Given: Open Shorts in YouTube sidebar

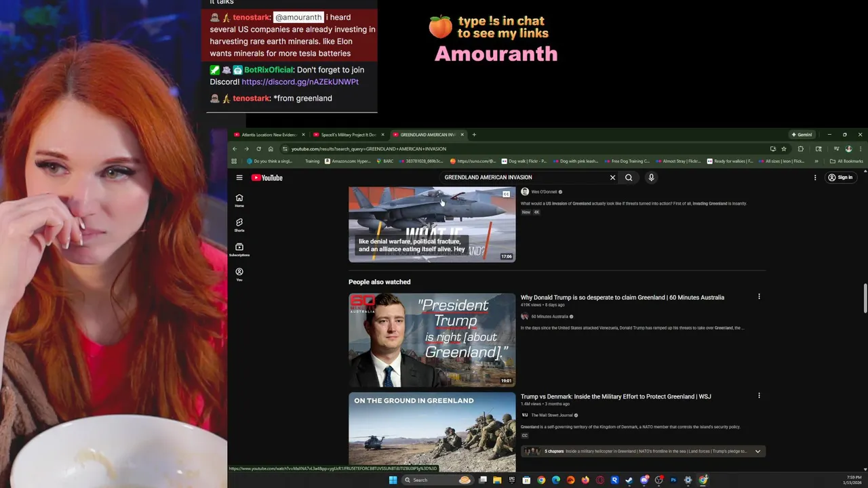Looking at the screenshot, I should point(239,224).
